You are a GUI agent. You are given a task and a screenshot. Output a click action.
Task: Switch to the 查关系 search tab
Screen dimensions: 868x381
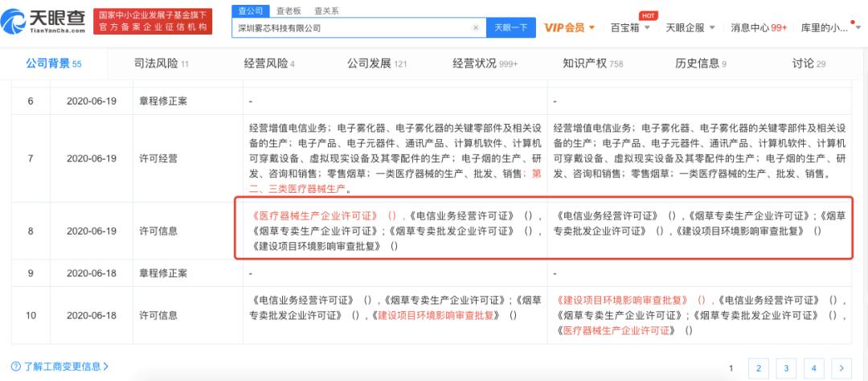click(326, 11)
